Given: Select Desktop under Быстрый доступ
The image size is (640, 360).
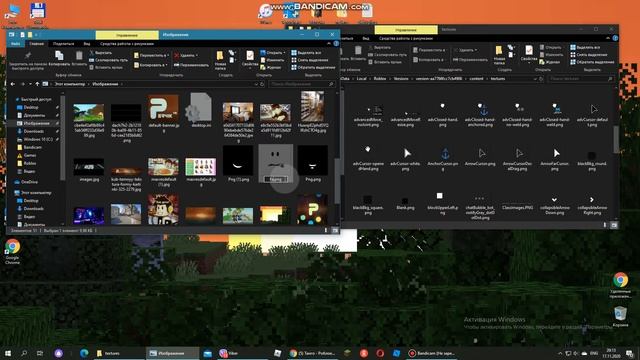Looking at the screenshot, I should pos(31,107).
